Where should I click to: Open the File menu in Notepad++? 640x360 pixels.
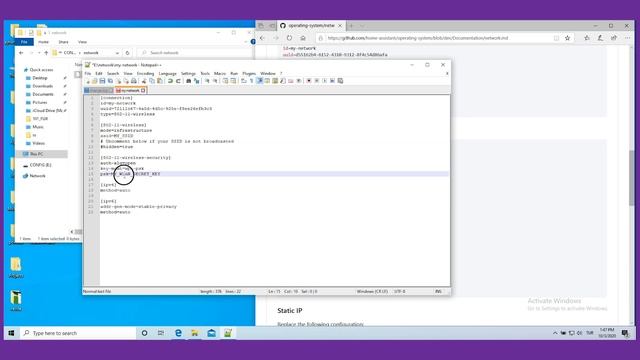click(x=88, y=73)
